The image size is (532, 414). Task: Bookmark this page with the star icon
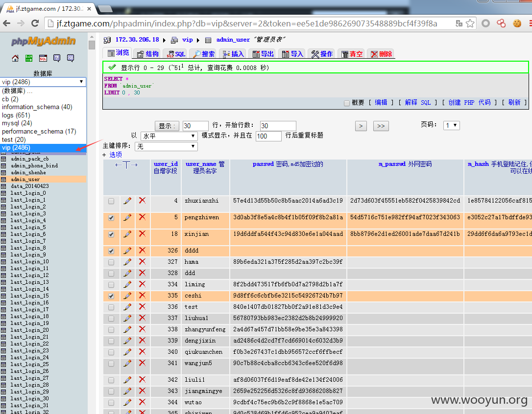tap(470, 23)
